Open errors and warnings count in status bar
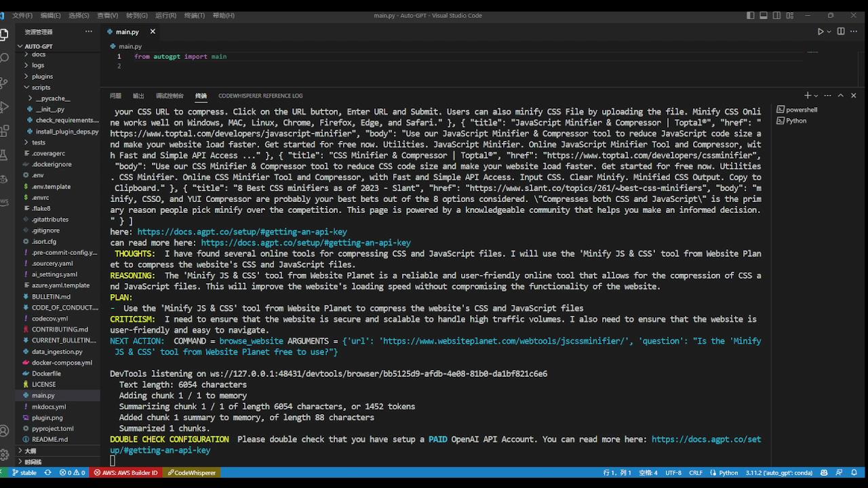868x488 pixels. (73, 472)
